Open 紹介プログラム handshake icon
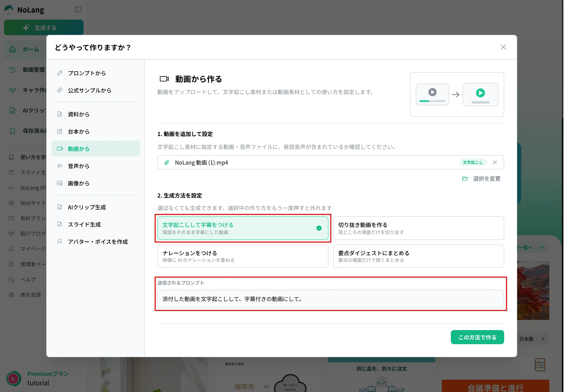 pyautogui.click(x=11, y=234)
